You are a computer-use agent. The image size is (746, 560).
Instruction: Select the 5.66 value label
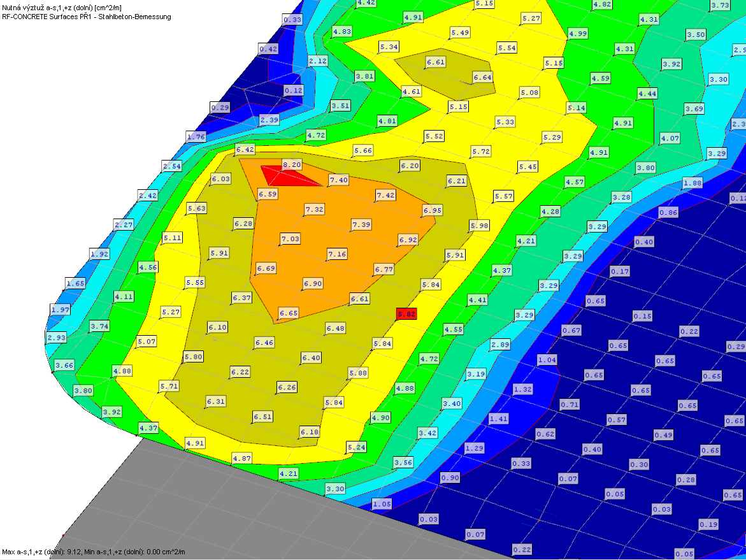click(363, 150)
